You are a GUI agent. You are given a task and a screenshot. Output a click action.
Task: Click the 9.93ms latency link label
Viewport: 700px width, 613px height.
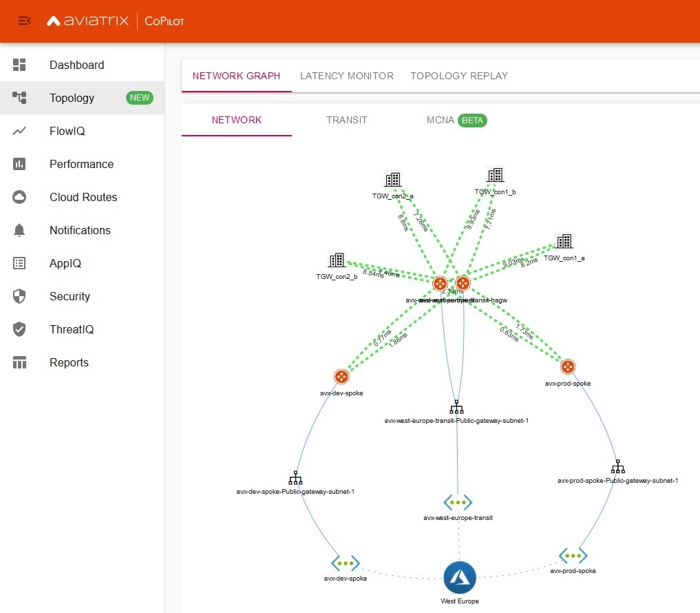[x=473, y=220]
